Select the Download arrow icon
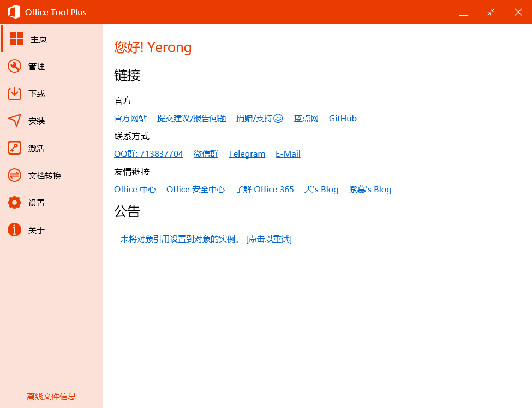The width and height of the screenshot is (532, 408). tap(14, 93)
